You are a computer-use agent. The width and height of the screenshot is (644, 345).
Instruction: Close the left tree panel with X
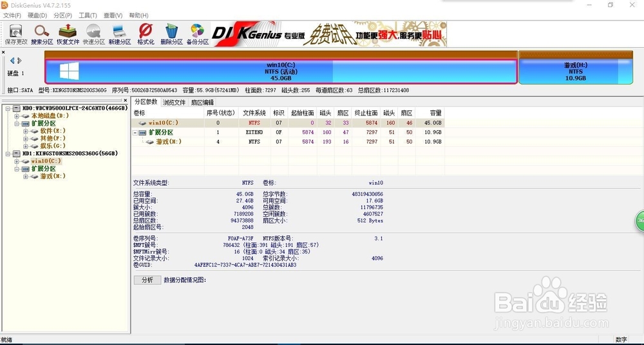[126, 101]
